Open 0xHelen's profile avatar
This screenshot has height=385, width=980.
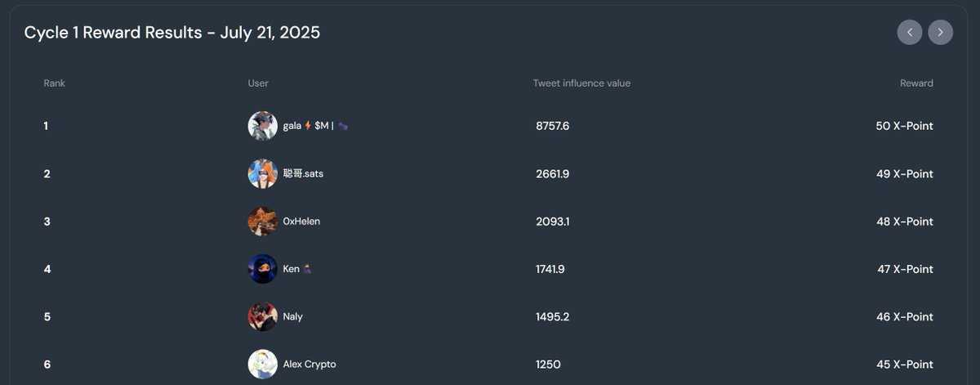[263, 222]
